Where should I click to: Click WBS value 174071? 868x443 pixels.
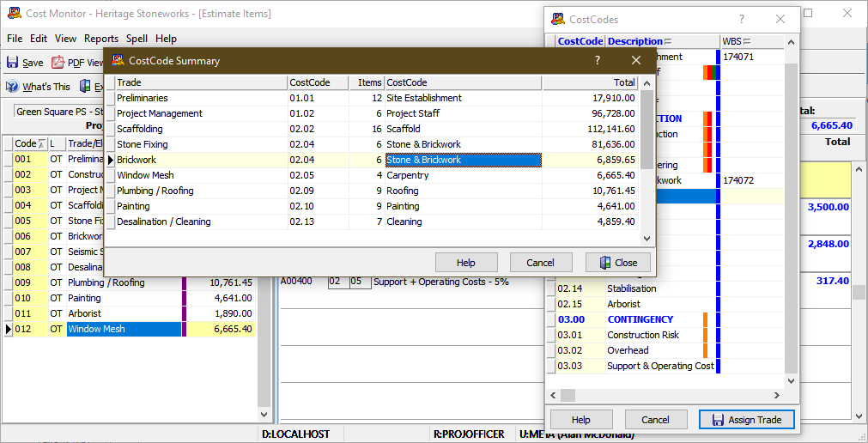click(738, 57)
